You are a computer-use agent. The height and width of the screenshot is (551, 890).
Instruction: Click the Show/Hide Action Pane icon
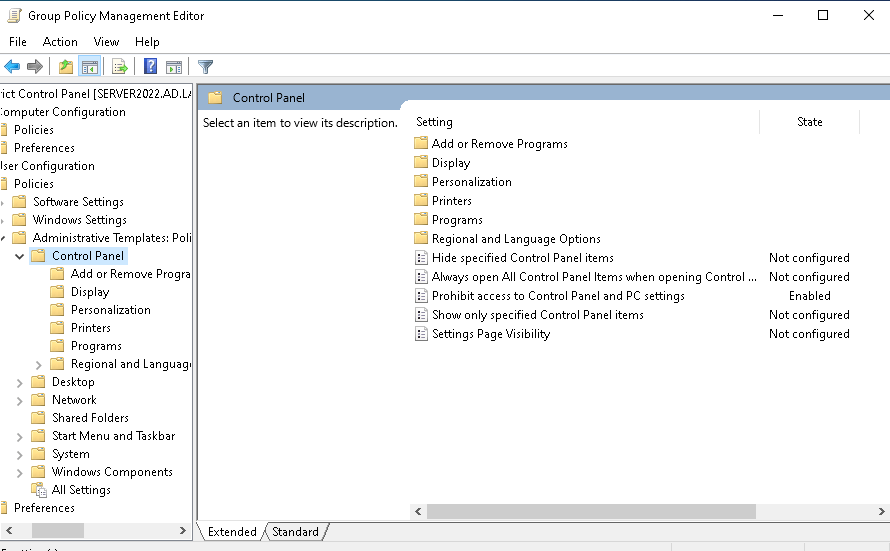(174, 67)
